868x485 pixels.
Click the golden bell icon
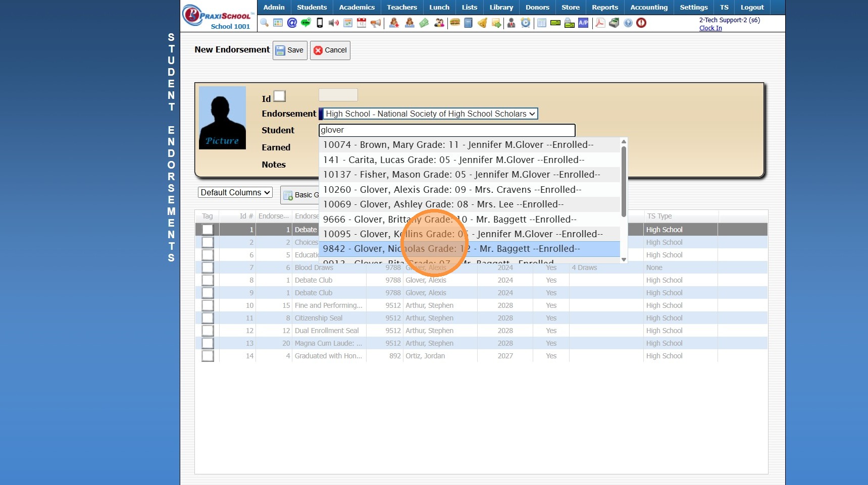[x=482, y=23]
